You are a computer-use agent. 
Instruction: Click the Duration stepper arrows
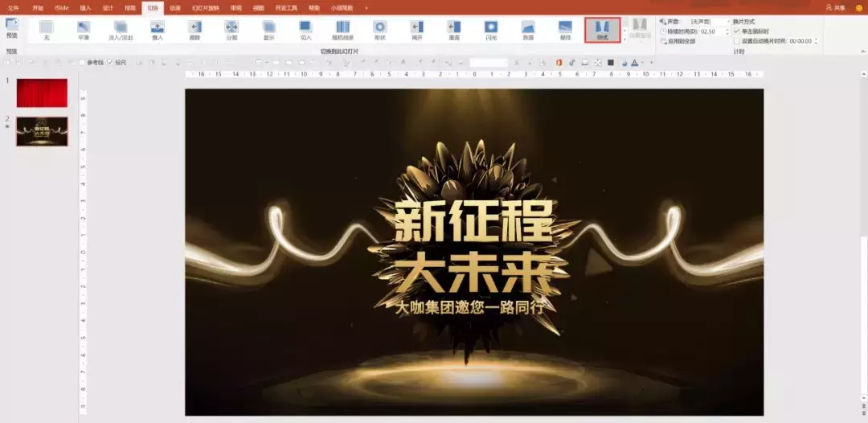pyautogui.click(x=727, y=31)
